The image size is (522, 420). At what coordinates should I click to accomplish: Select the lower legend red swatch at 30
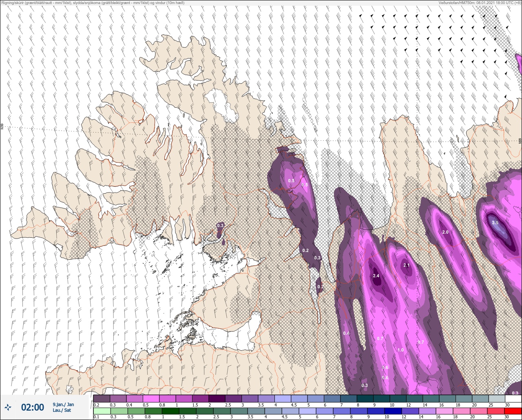(x=513, y=411)
